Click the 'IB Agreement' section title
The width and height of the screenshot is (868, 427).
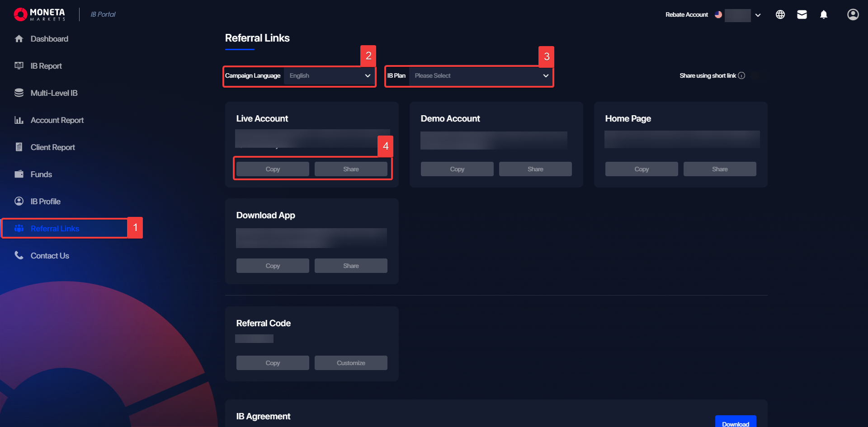263,416
